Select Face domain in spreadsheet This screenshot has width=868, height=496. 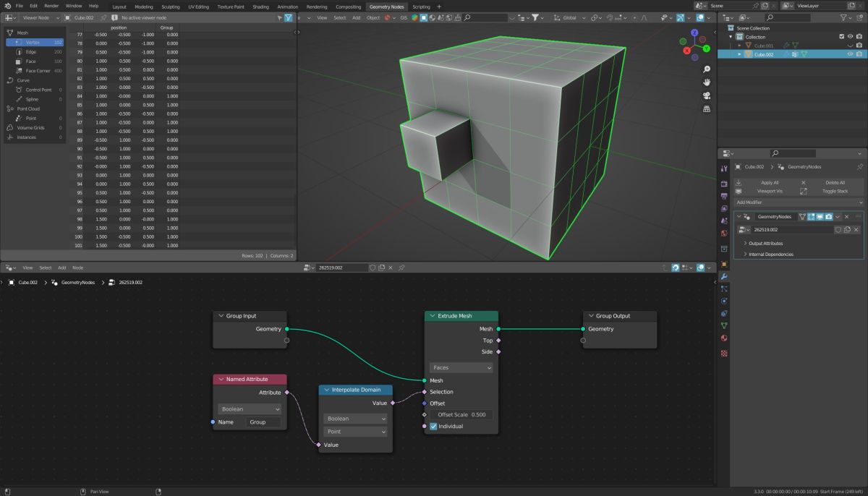click(35, 61)
